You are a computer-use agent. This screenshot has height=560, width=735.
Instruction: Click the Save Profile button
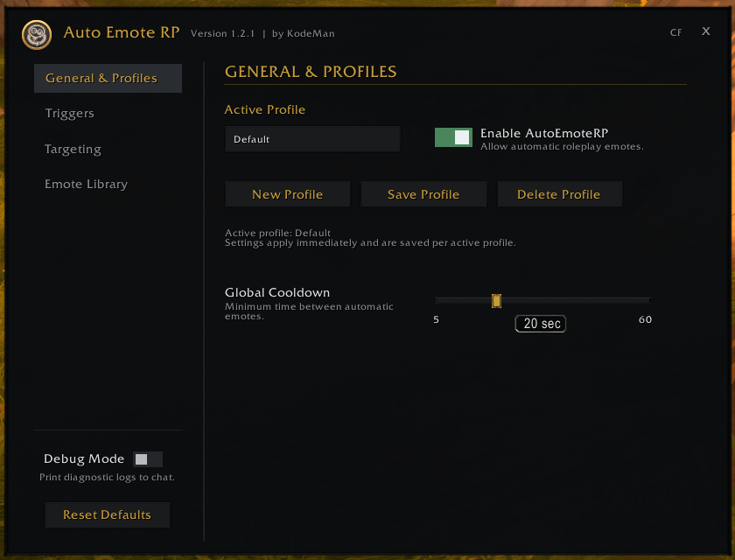(423, 194)
